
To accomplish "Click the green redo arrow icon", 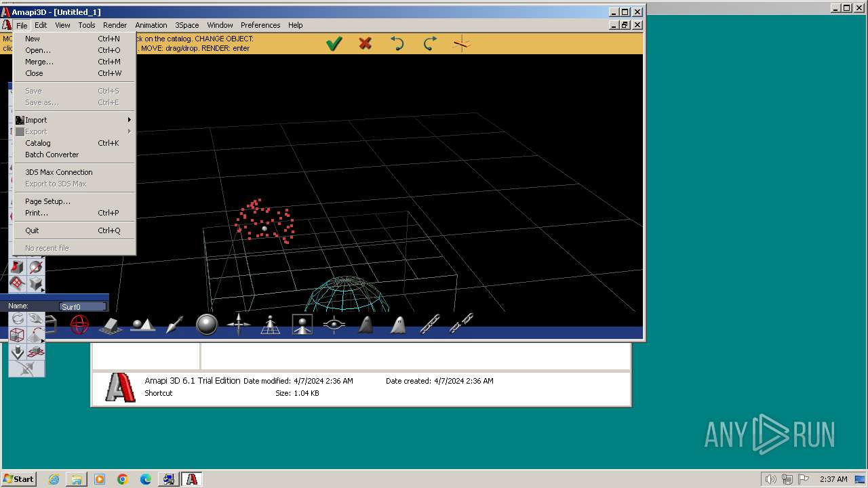I will (x=430, y=44).
